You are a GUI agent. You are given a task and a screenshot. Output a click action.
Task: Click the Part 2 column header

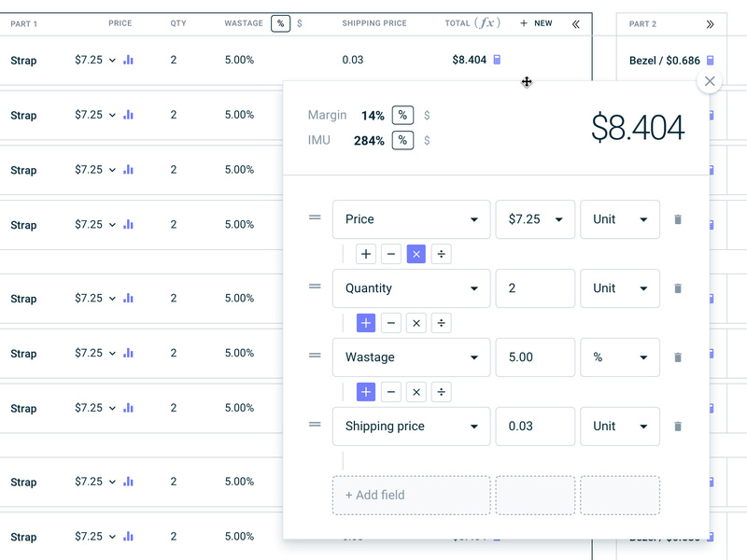[x=642, y=24]
